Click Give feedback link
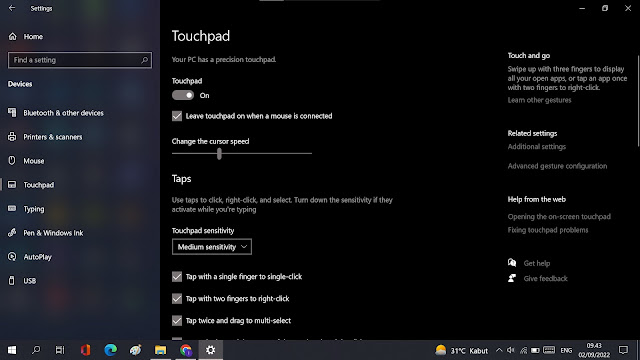The height and width of the screenshot is (360, 640). point(545,279)
